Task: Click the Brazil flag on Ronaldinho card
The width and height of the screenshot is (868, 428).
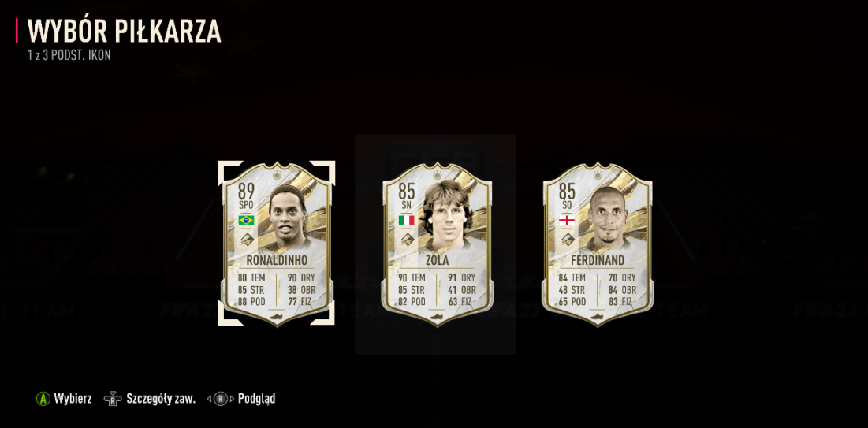Action: tap(246, 220)
